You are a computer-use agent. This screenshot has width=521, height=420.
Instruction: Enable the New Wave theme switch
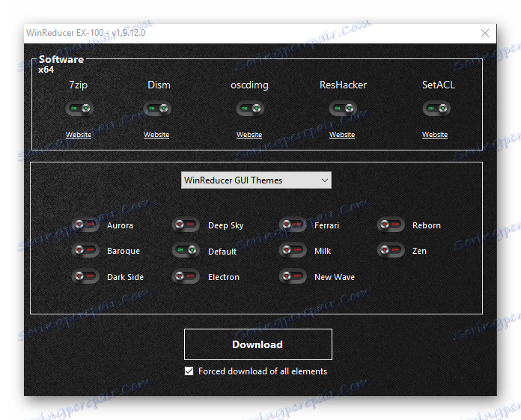pos(293,276)
